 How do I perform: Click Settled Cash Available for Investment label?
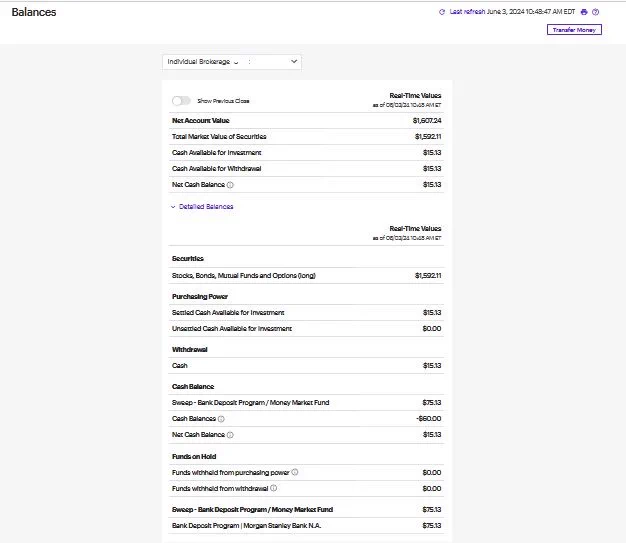[228, 313]
